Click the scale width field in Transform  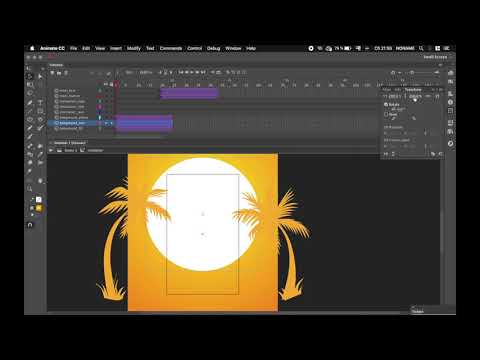click(x=395, y=96)
